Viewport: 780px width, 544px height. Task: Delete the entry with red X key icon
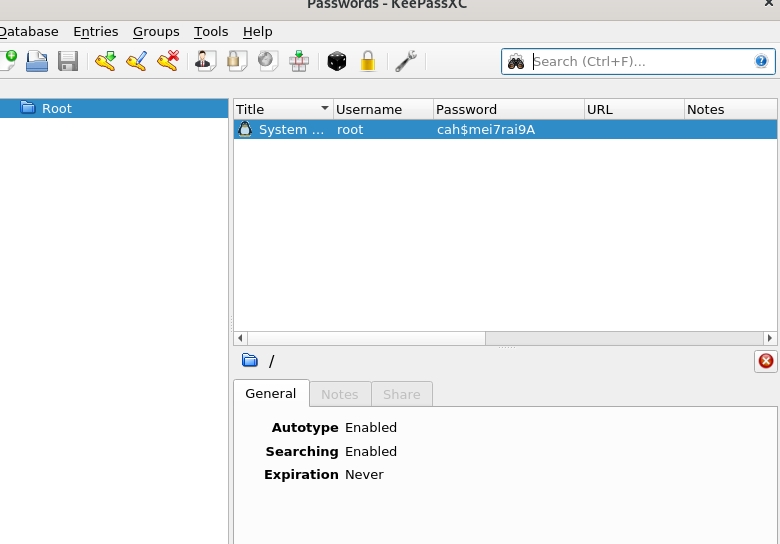[167, 61]
